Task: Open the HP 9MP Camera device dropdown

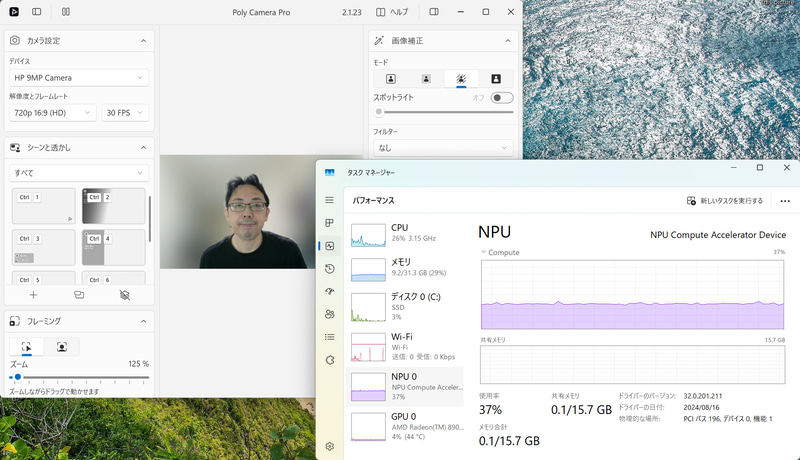Action: point(79,78)
